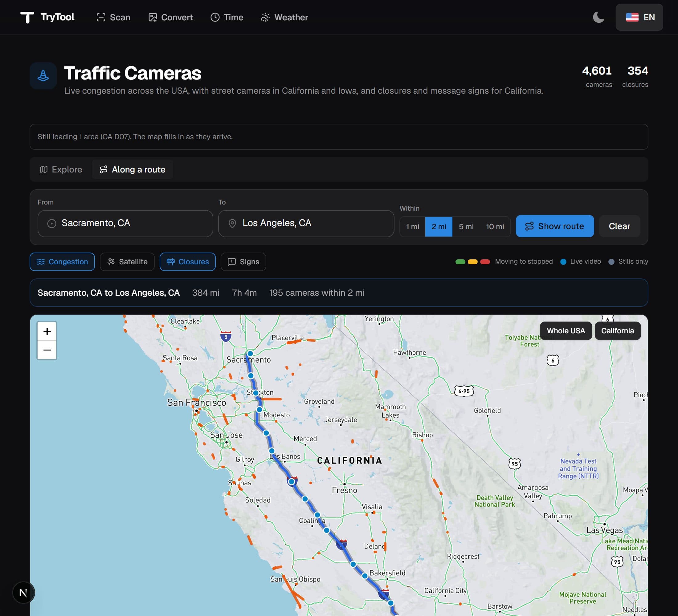The image size is (678, 616).
Task: Toggle the Congestion layer
Action: (x=62, y=262)
